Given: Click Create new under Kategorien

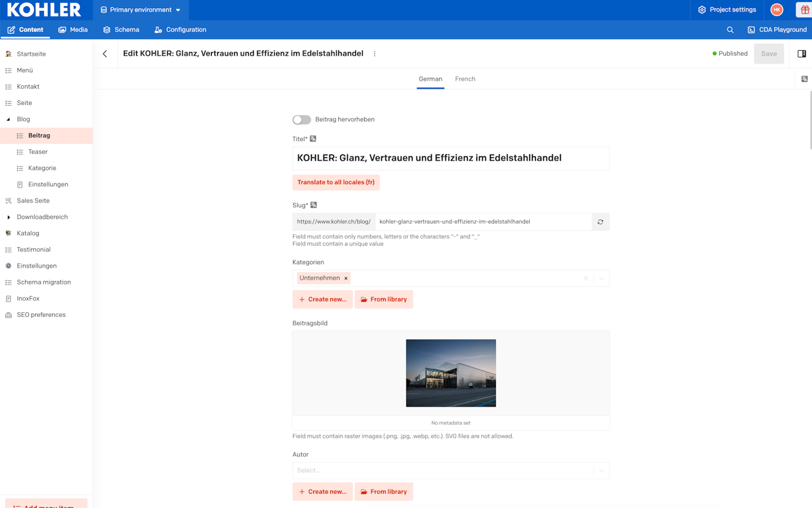Looking at the screenshot, I should click(x=323, y=299).
